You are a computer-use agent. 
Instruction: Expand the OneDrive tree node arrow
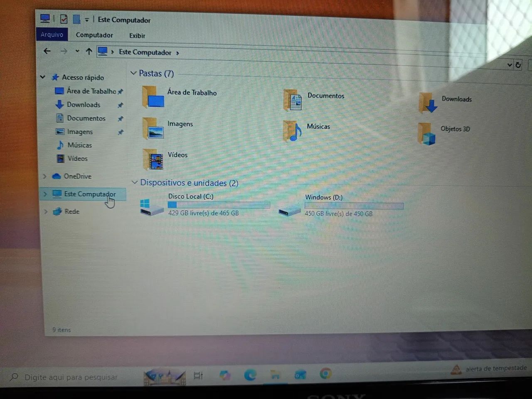click(x=45, y=176)
